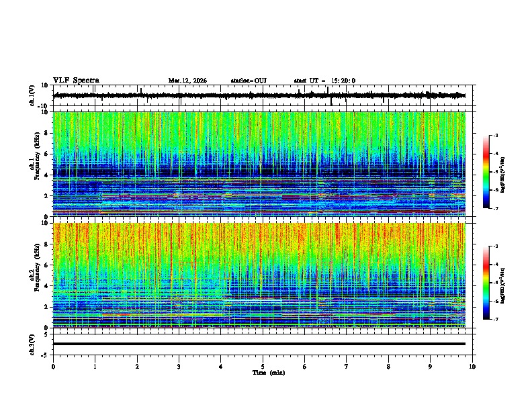Click the time axis tick label '3'
532x411 pixels.
179,367
